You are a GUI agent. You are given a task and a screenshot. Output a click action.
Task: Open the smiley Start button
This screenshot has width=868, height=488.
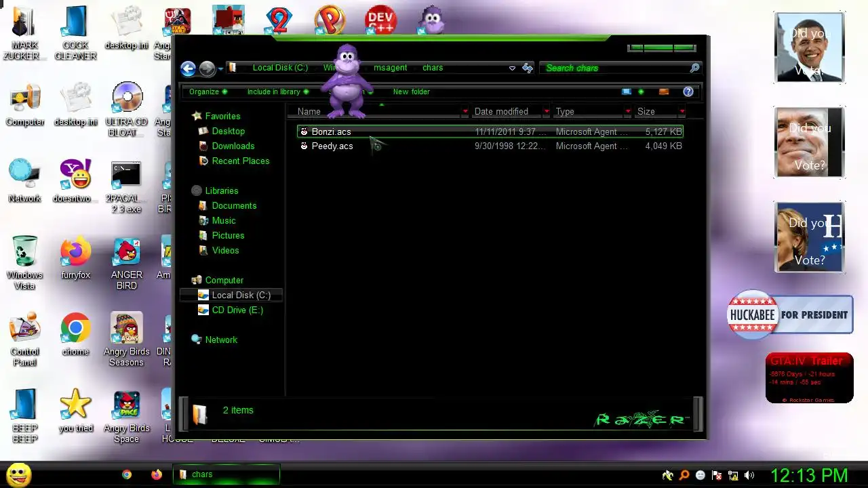18,474
